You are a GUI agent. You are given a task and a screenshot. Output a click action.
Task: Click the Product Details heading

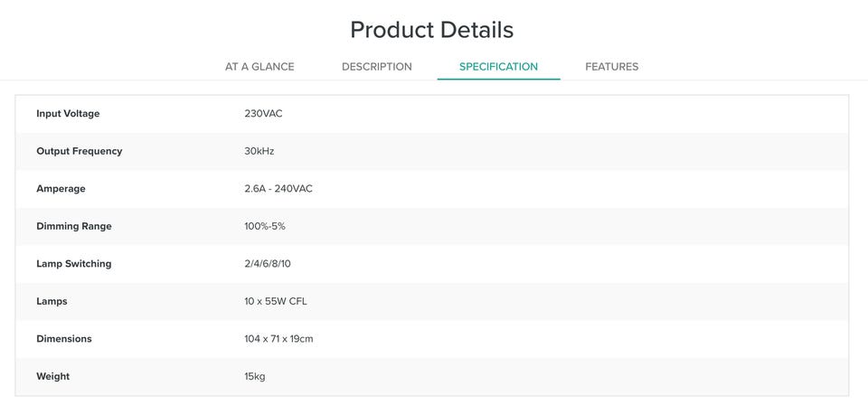click(x=431, y=30)
